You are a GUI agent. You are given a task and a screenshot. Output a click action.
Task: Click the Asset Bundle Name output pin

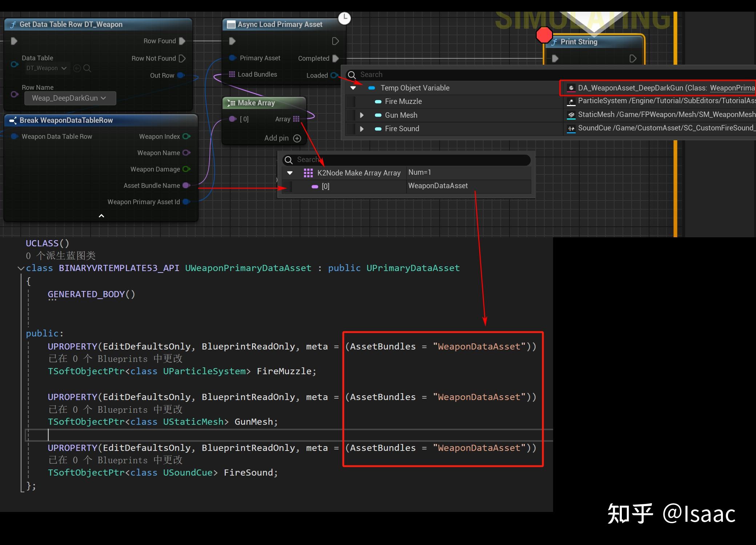click(x=186, y=186)
